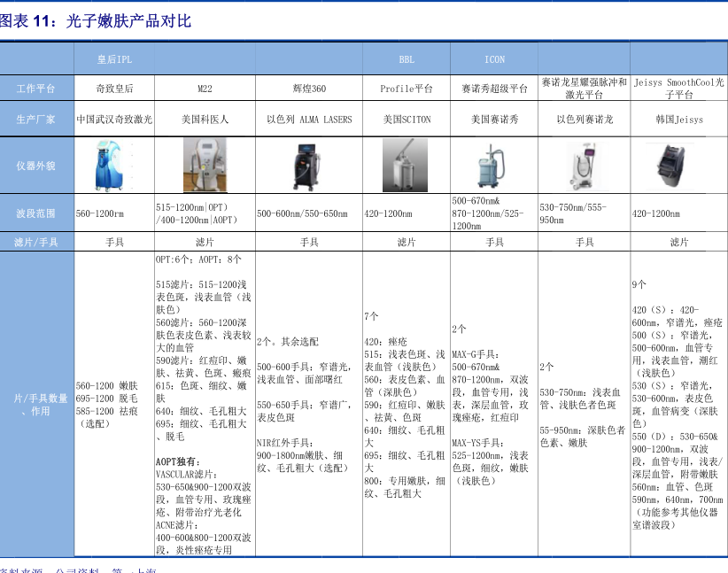Click the 片/手具数量、作用 row header
The image size is (728, 573).
[36, 405]
